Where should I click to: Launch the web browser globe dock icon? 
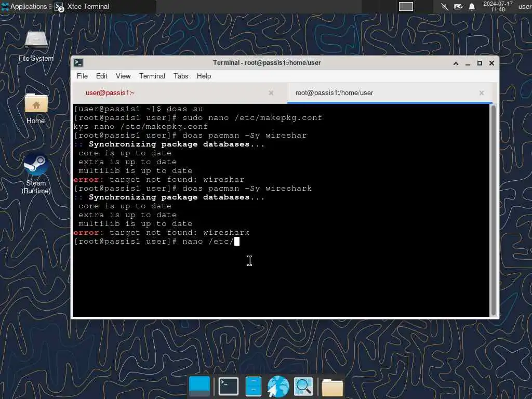pos(278,387)
